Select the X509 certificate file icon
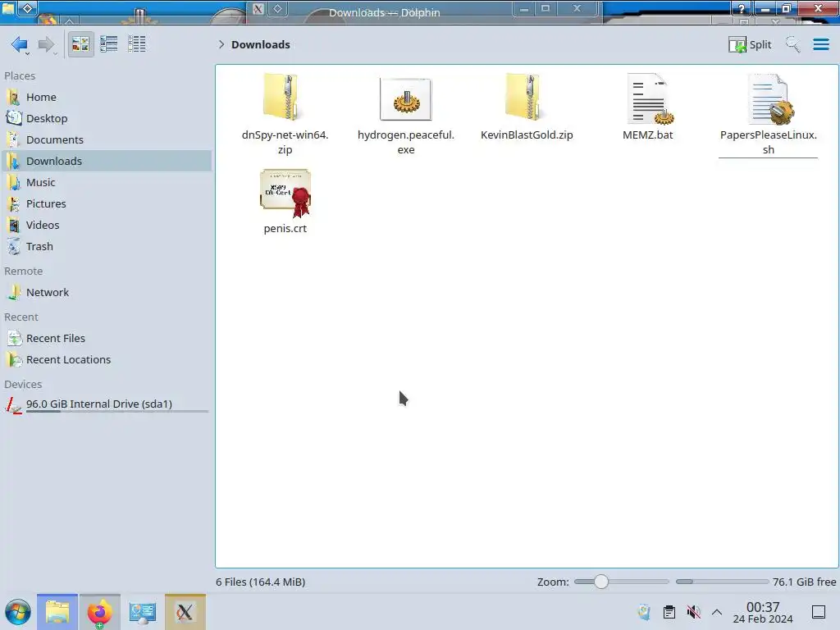Image resolution: width=840 pixels, height=630 pixels. pos(285,193)
